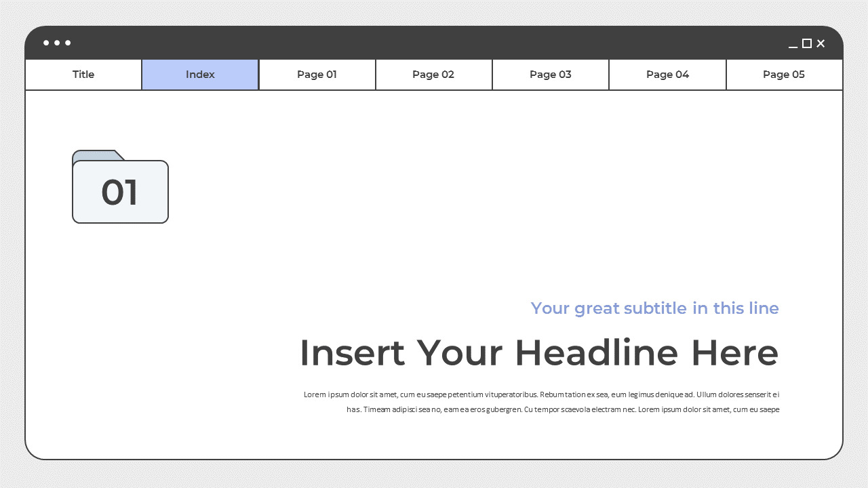Click the middle window control dot
Viewport: 868px width, 488px height.
pyautogui.click(x=57, y=43)
